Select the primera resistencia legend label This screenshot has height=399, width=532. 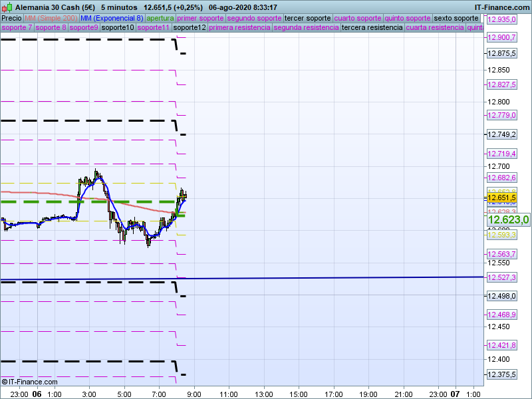click(239, 28)
